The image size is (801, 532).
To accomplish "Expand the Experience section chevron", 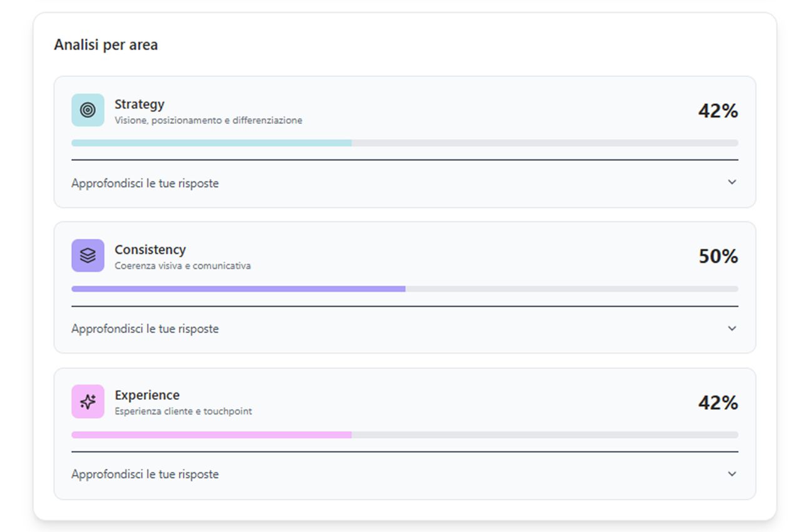I will [x=732, y=474].
